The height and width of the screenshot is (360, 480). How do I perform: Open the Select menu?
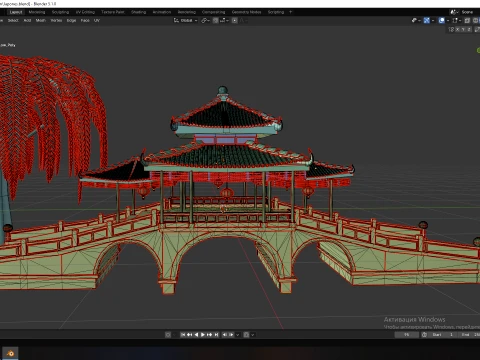pyautogui.click(x=13, y=20)
